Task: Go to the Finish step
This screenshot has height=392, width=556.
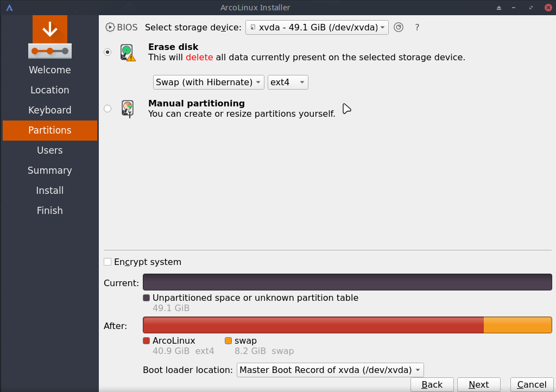Action: pos(50,211)
